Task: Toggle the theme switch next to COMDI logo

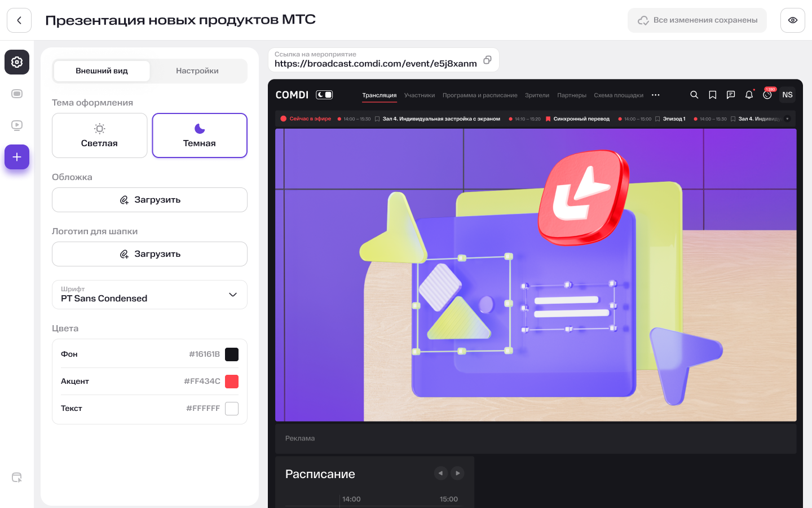Action: [324, 95]
